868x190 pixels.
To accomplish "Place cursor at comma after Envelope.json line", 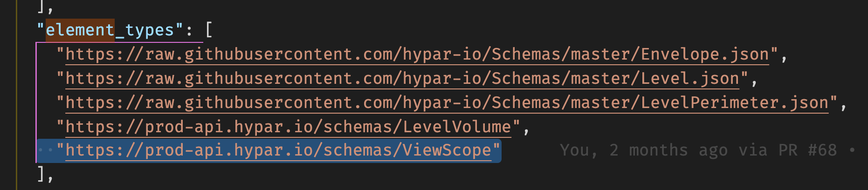I will (x=784, y=57).
